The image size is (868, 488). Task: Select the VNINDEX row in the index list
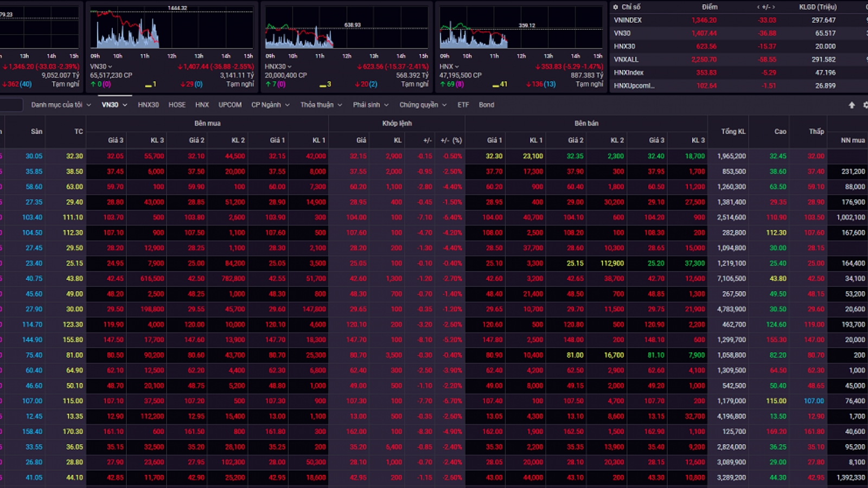(739, 20)
